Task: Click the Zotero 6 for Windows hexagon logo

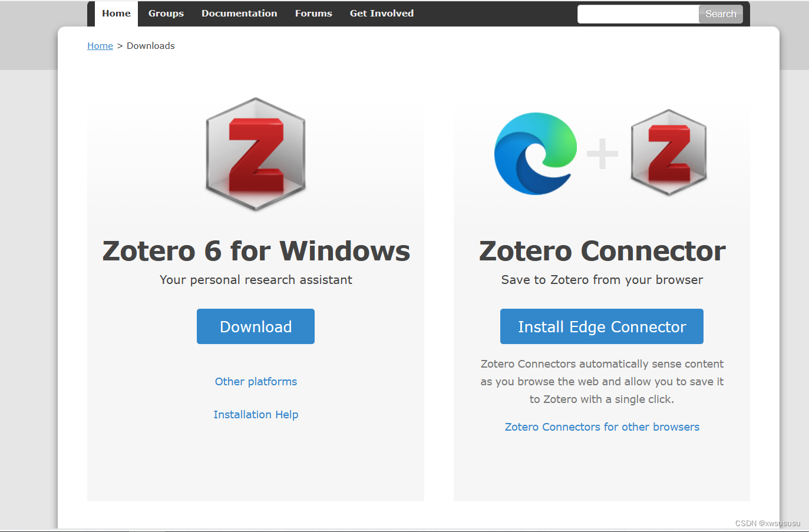Action: (x=255, y=154)
